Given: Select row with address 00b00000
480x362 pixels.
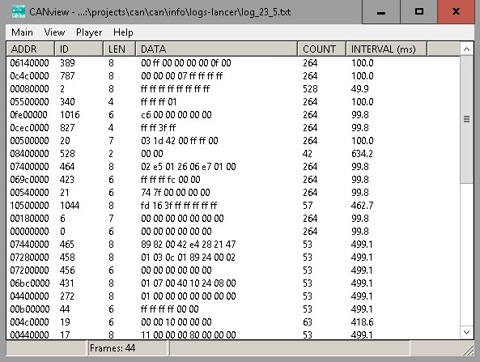Looking at the screenshot, I should (233, 309).
